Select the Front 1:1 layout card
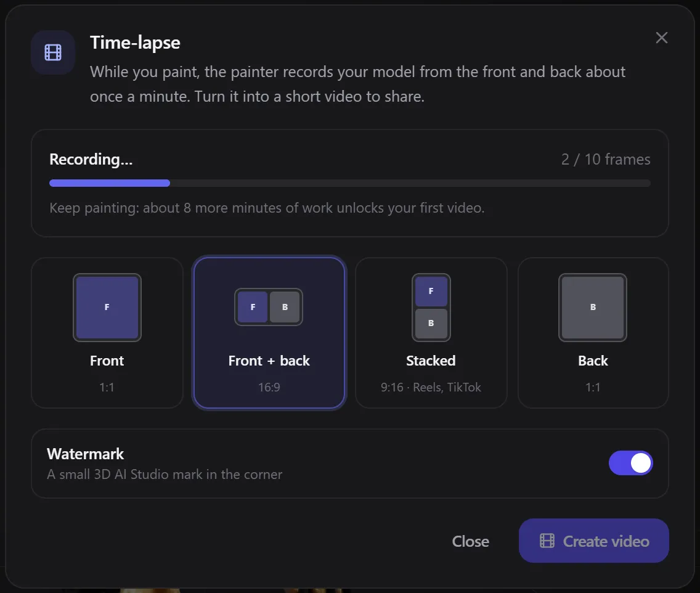This screenshot has height=593, width=700. pos(107,333)
